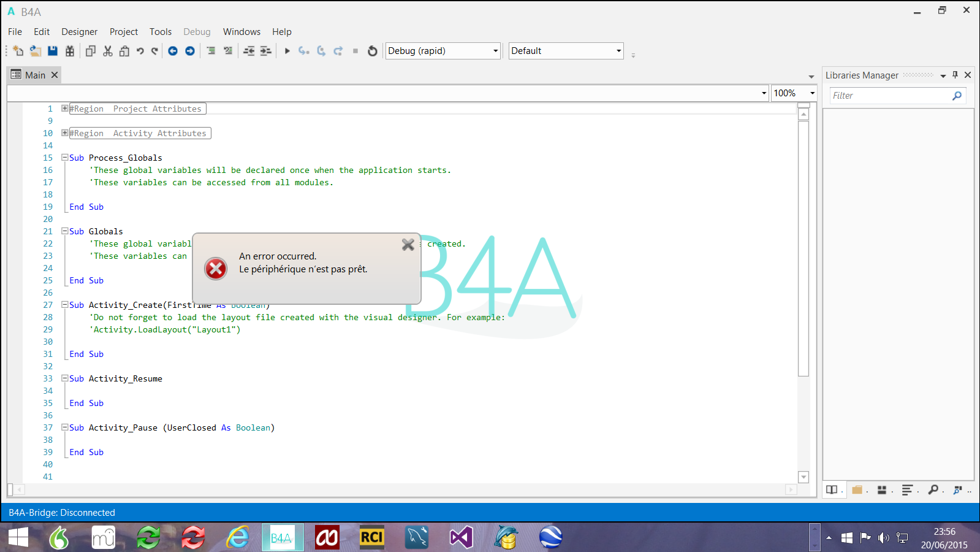
Task: Click the editor vertical scrollbar thumb
Action: (803, 248)
